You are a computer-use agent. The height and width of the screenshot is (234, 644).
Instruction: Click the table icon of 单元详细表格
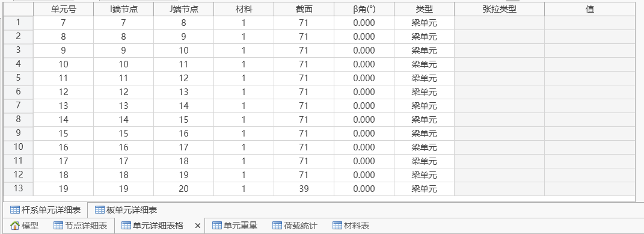126,226
